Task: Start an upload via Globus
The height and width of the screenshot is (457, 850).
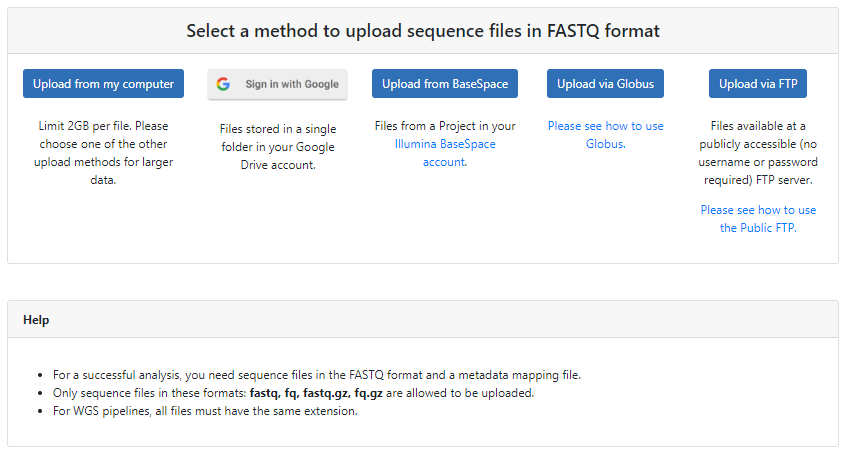Action: pos(606,83)
